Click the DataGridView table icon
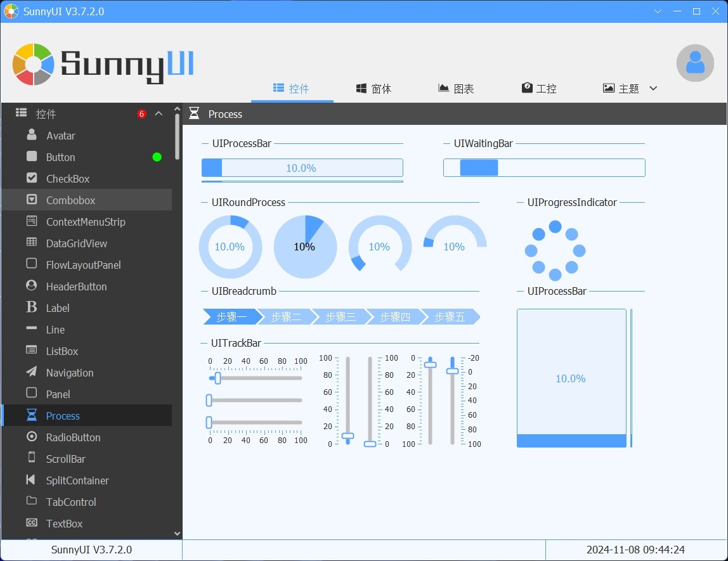 [32, 243]
